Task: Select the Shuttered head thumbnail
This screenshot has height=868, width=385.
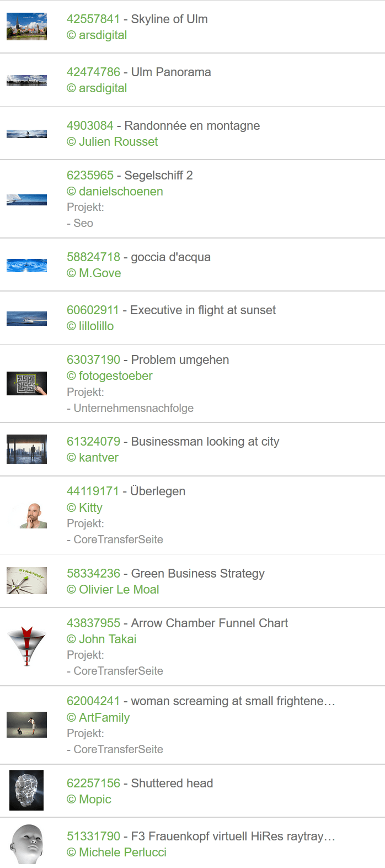Action: click(x=26, y=791)
